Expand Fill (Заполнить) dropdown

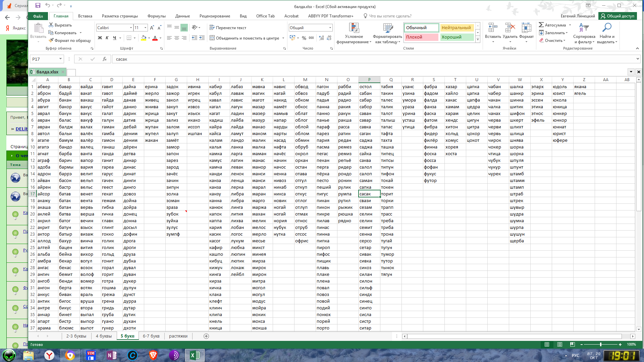pyautogui.click(x=567, y=33)
